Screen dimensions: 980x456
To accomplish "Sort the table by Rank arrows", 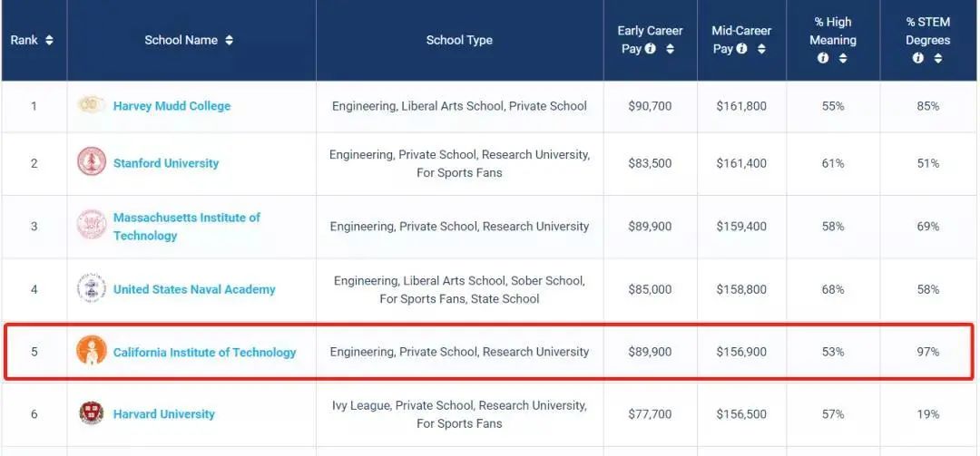I will (49, 40).
